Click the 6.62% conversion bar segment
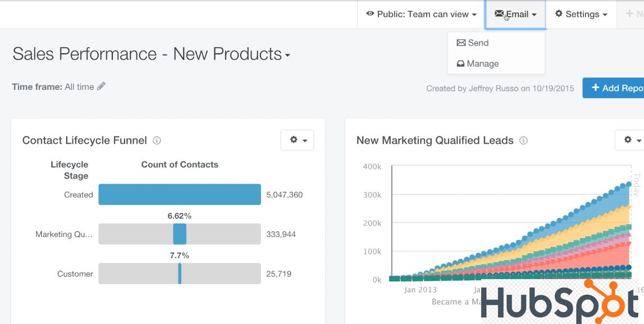This screenshot has height=324, width=644. [x=179, y=234]
